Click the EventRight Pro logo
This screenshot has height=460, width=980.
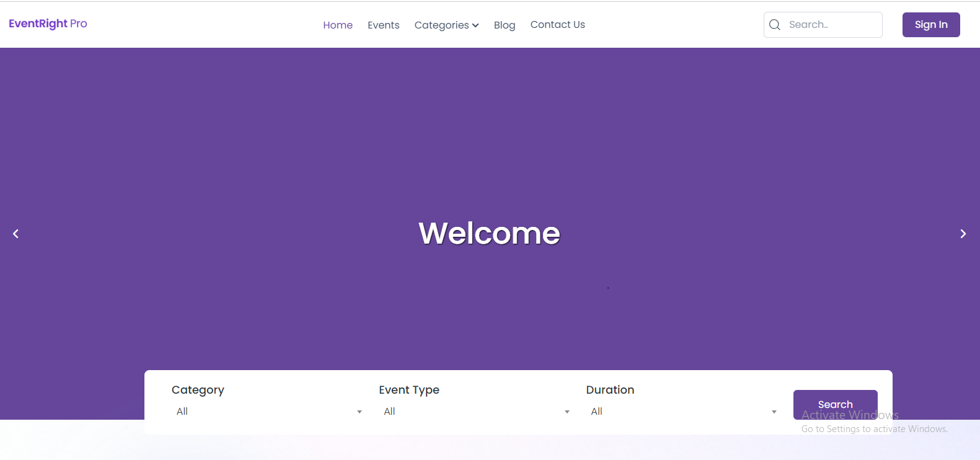[x=48, y=24]
